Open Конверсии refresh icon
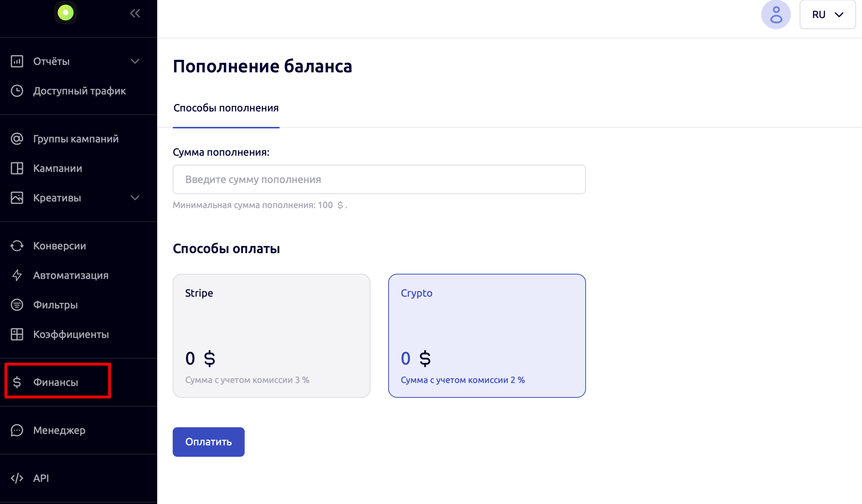The height and width of the screenshot is (504, 862). pos(17,246)
